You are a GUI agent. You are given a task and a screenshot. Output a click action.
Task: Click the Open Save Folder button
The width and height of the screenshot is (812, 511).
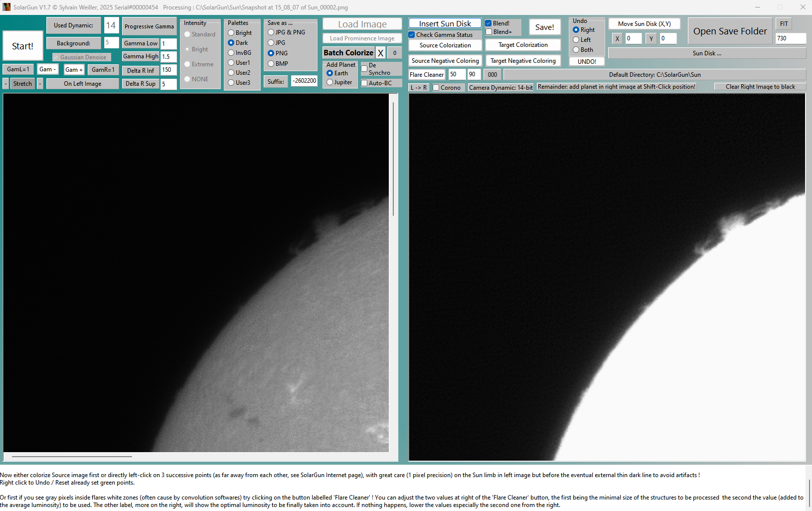coord(730,31)
